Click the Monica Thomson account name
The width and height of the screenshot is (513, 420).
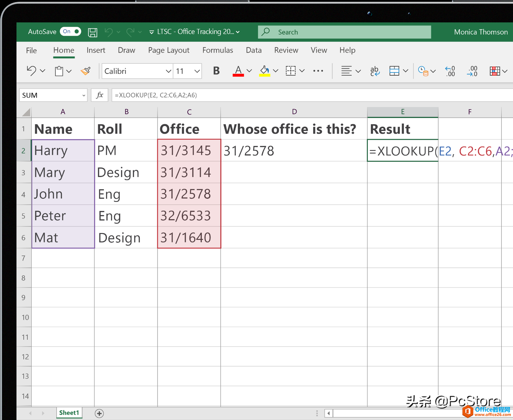tap(481, 32)
